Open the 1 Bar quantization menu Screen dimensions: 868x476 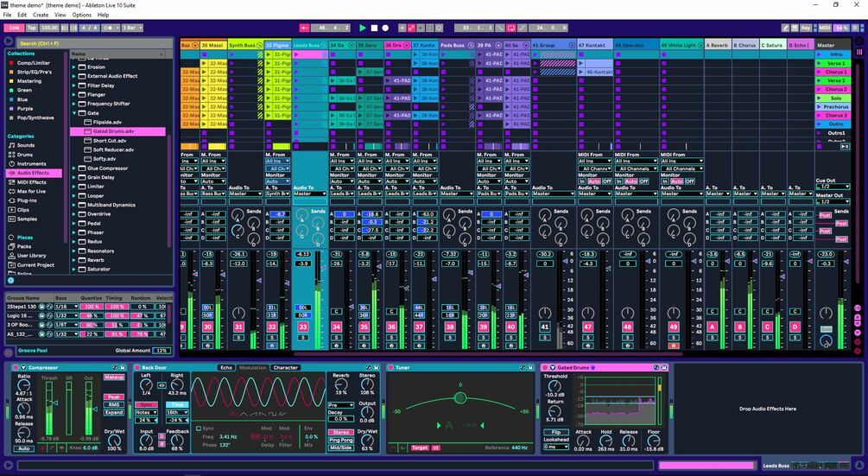tap(132, 28)
